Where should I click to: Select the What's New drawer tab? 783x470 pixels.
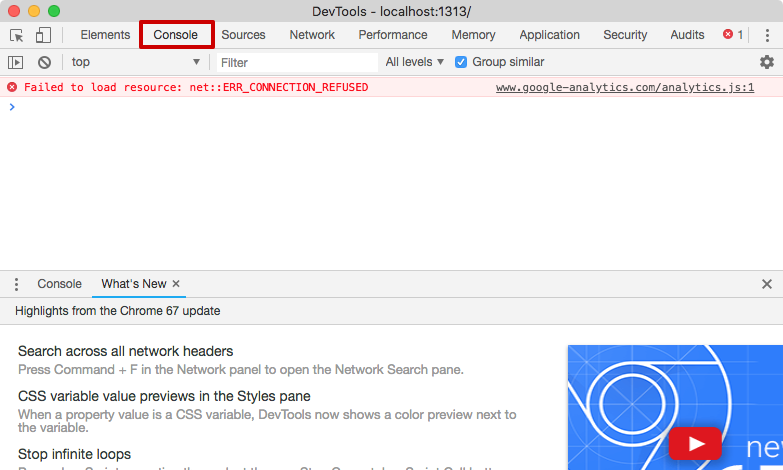(133, 284)
